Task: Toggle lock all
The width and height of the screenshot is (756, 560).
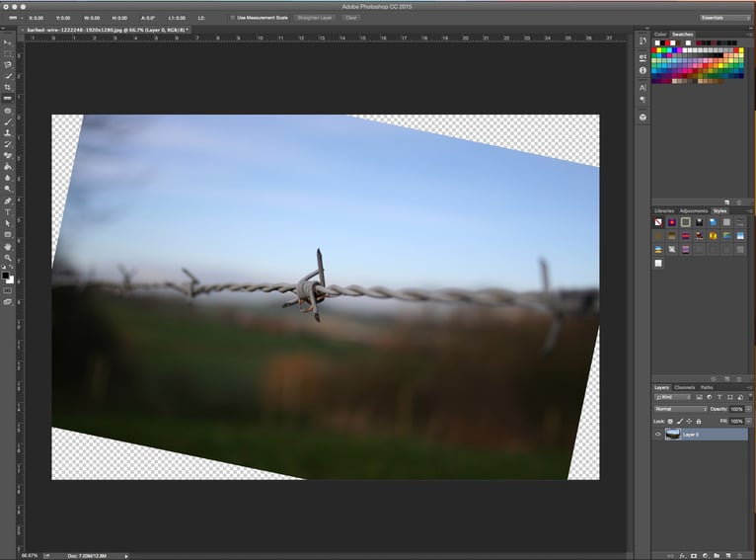Action: pos(699,421)
